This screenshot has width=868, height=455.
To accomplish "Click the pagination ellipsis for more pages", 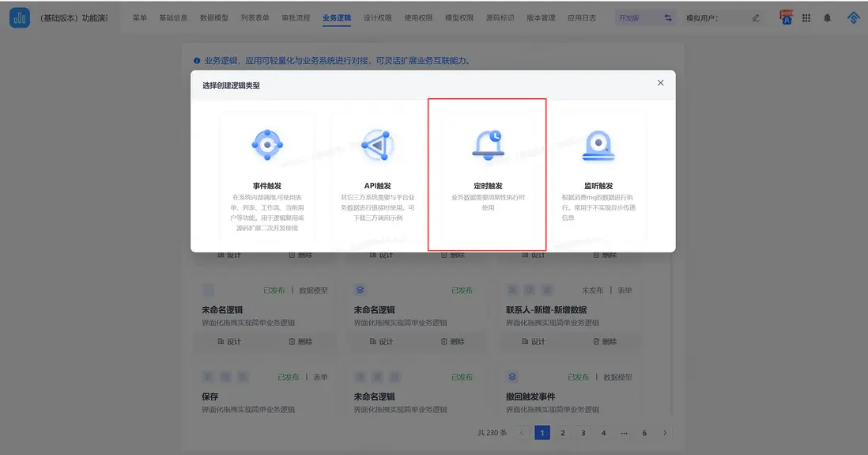I will [x=624, y=433].
